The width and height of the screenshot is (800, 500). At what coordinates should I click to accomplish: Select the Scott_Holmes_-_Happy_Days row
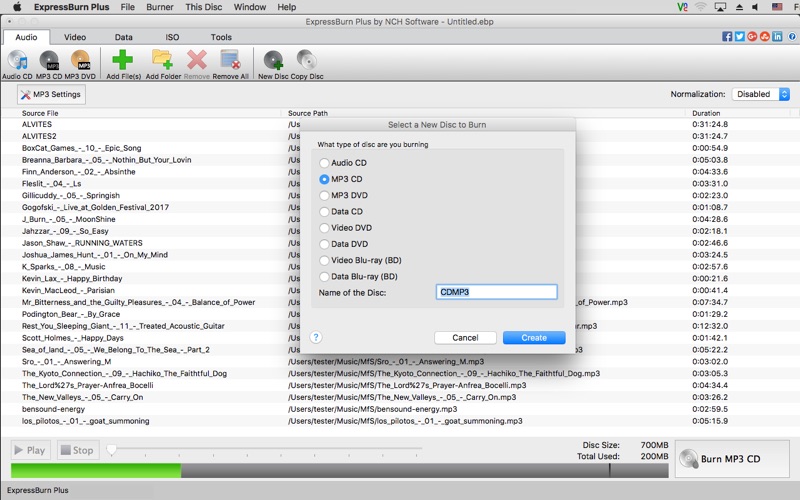[x=400, y=338]
